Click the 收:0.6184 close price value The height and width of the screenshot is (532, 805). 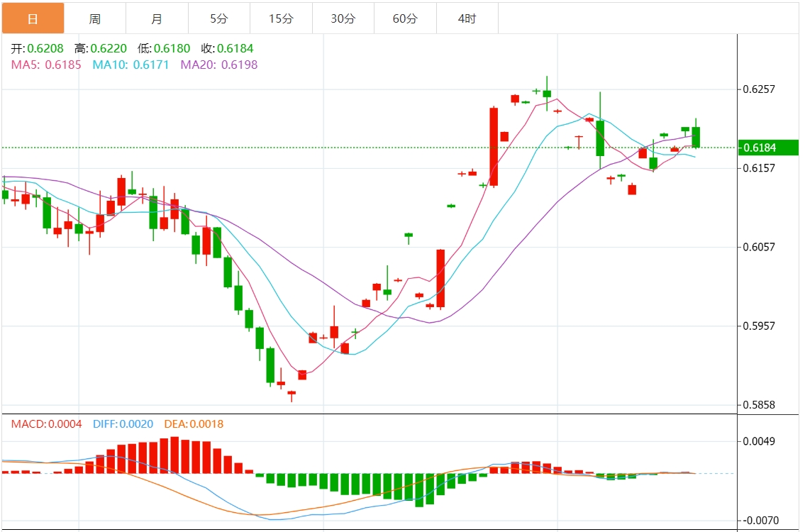(228, 48)
